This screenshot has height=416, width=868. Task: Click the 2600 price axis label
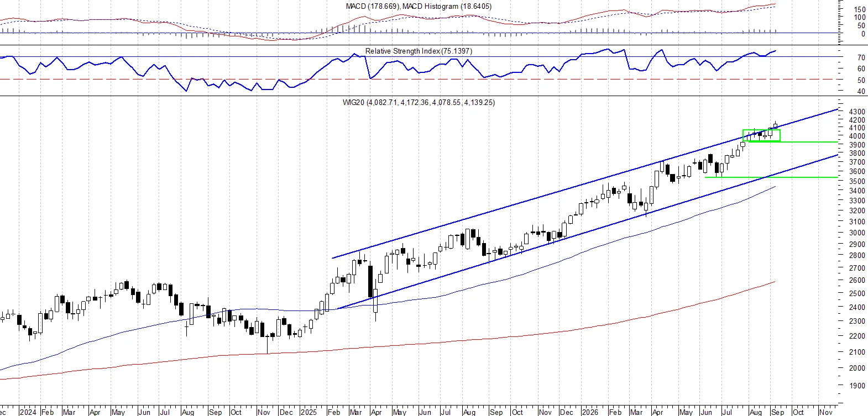(x=857, y=281)
